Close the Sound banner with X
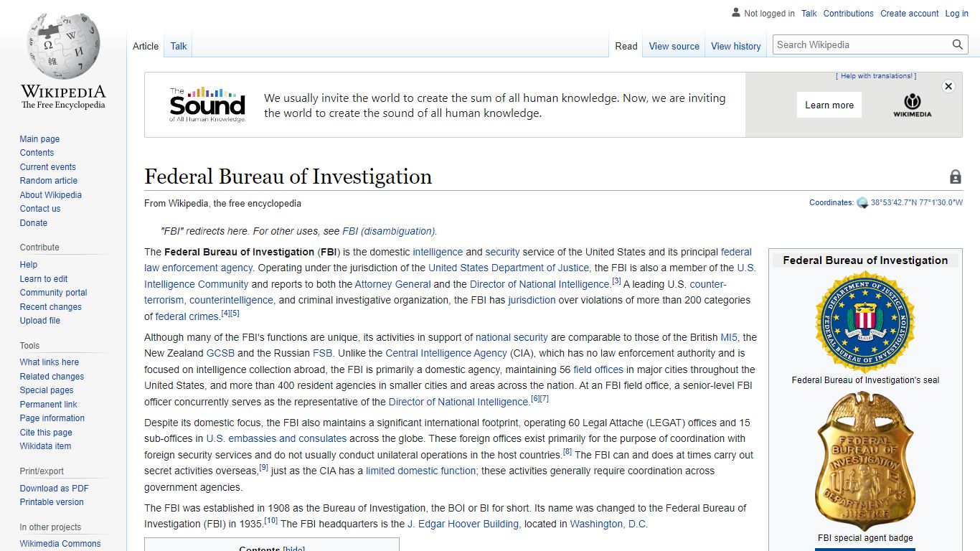 [948, 86]
